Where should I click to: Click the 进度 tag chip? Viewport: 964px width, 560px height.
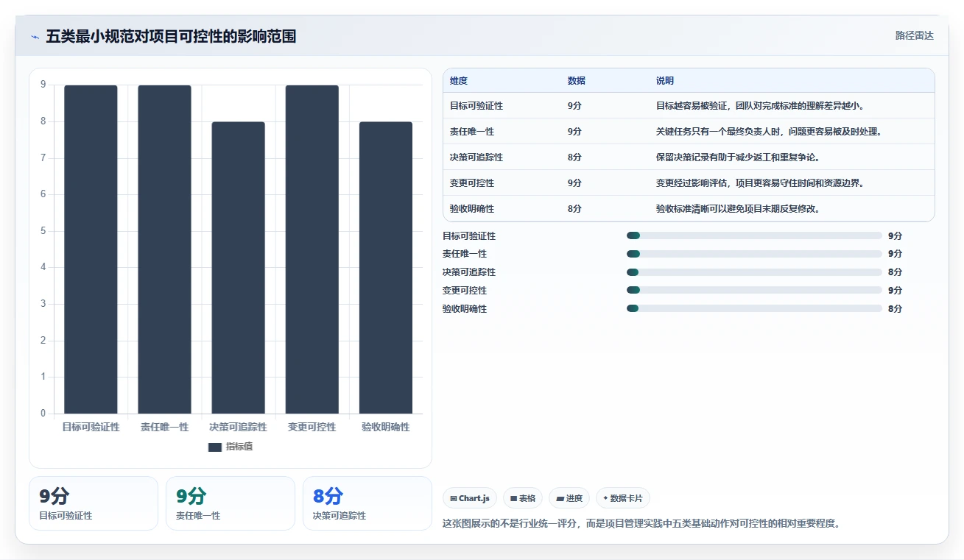[569, 498]
